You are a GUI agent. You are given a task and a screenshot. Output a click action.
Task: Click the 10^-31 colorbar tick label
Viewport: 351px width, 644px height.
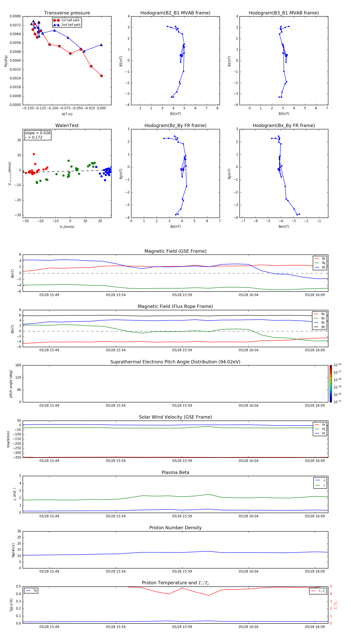pyautogui.click(x=337, y=402)
